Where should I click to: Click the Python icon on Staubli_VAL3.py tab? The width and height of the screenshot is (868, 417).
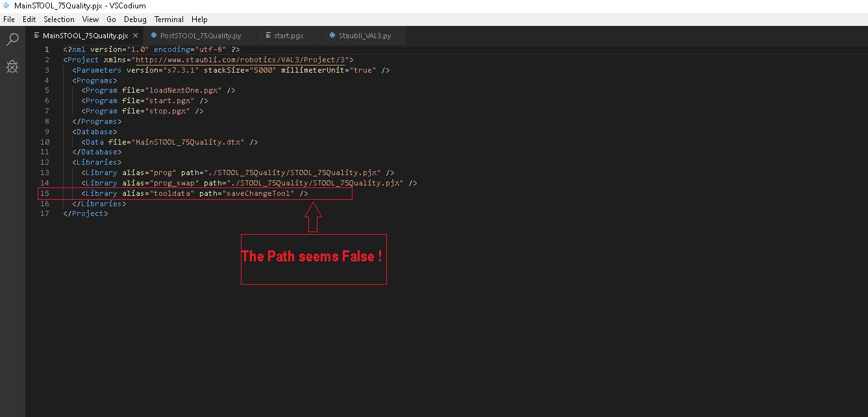(x=332, y=36)
